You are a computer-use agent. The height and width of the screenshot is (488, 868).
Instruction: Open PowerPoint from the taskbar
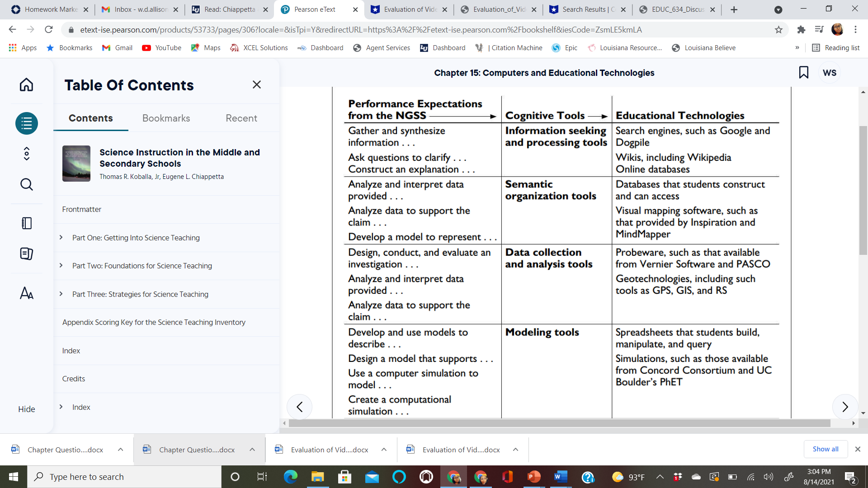pyautogui.click(x=534, y=477)
